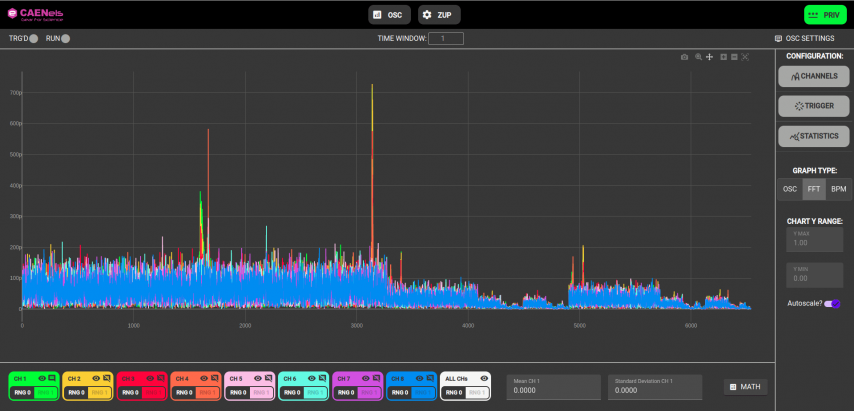Select the zoom magnifier tool on chart

tap(699, 57)
